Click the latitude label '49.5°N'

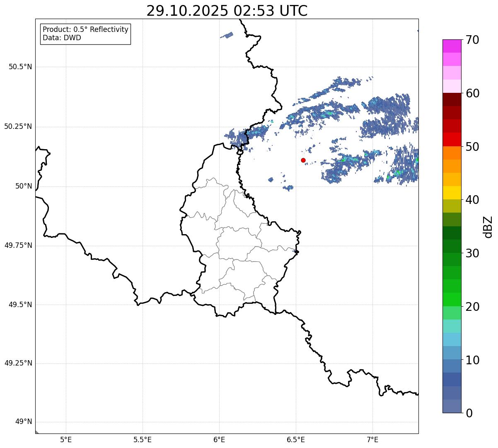click(x=20, y=305)
